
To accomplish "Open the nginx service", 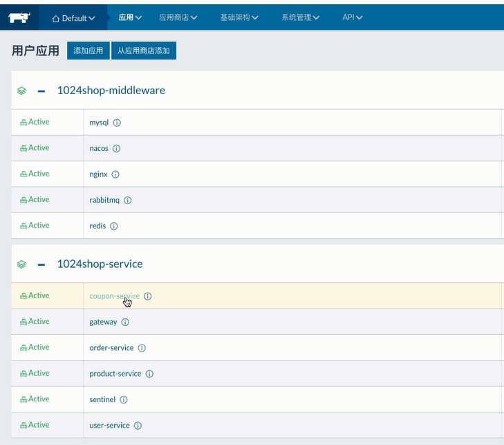I will click(x=98, y=174).
